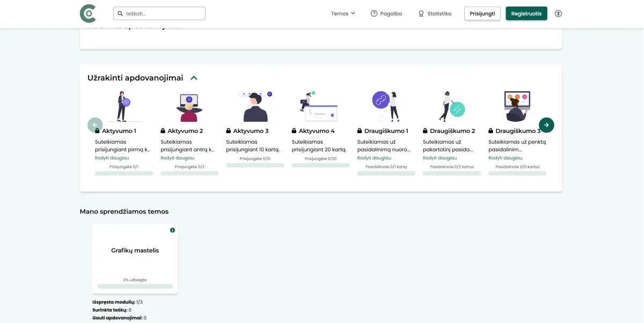Collapse the Užrakinti apdovanojimai section

click(x=194, y=78)
